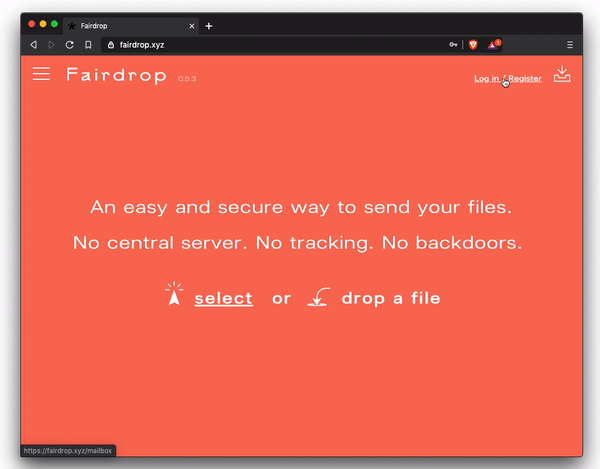
Task: Click the Log in / Register link
Action: pyautogui.click(x=508, y=78)
